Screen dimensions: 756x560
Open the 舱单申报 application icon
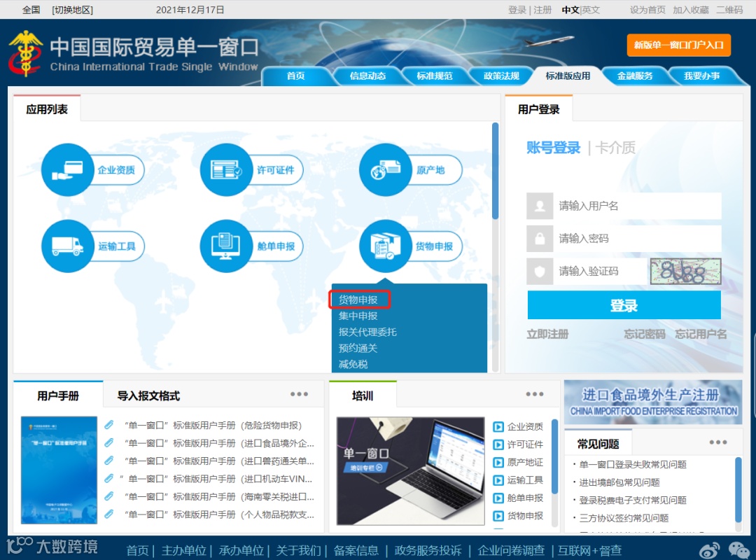point(227,246)
